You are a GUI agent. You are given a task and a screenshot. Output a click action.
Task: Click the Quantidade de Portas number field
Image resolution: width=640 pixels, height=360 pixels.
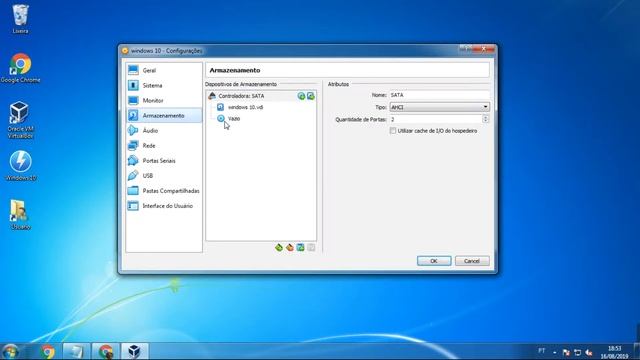point(436,119)
